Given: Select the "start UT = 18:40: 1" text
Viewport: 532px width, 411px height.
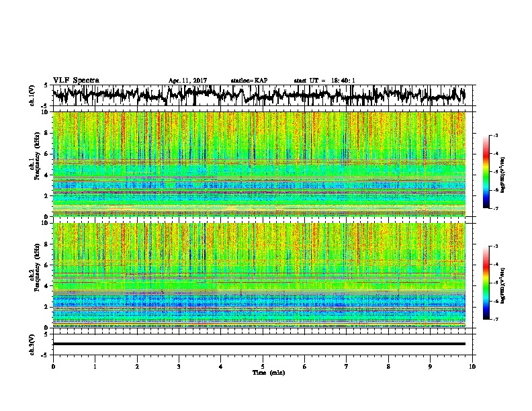Looking at the screenshot, I should coord(324,81).
